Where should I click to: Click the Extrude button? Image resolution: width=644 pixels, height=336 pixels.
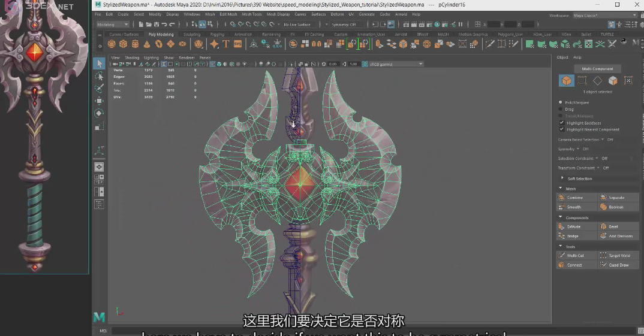pos(576,226)
